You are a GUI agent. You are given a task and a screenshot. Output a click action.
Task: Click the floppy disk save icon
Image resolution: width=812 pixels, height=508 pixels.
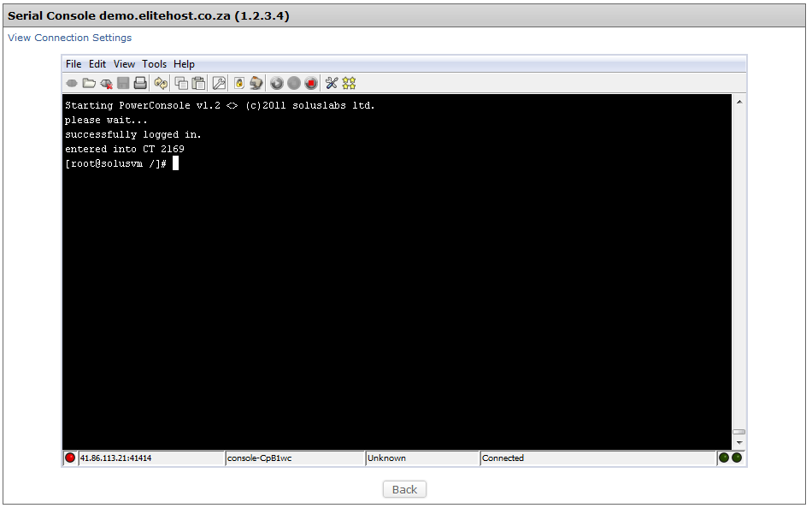123,83
